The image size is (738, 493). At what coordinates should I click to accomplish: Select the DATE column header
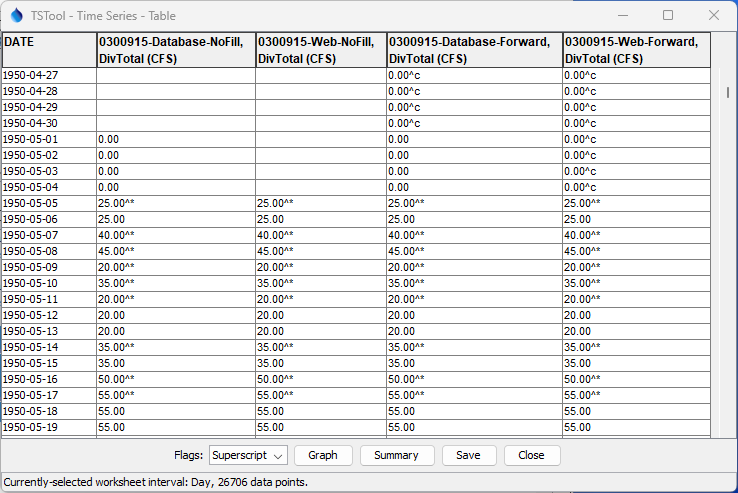point(49,50)
